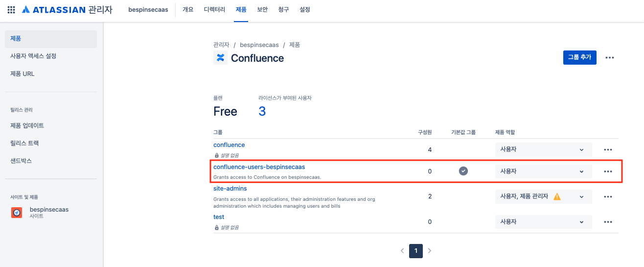644x267 pixels.
Task: Open the app switcher grid icon
Action: click(11, 10)
